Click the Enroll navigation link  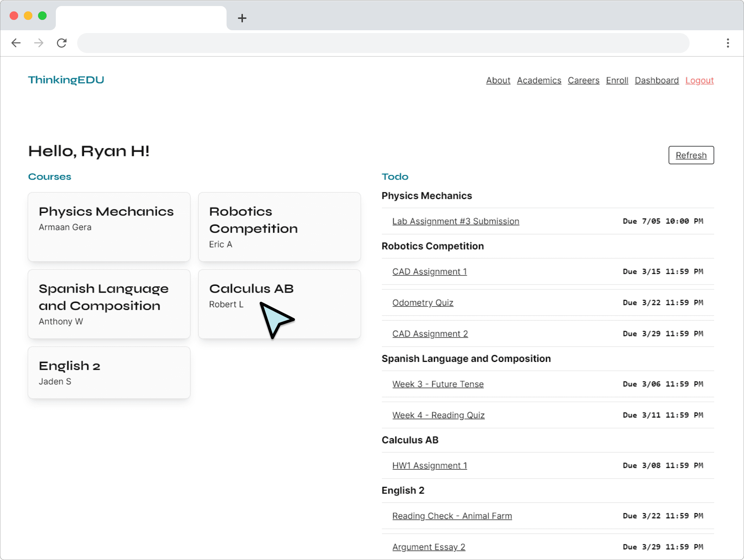tap(617, 81)
